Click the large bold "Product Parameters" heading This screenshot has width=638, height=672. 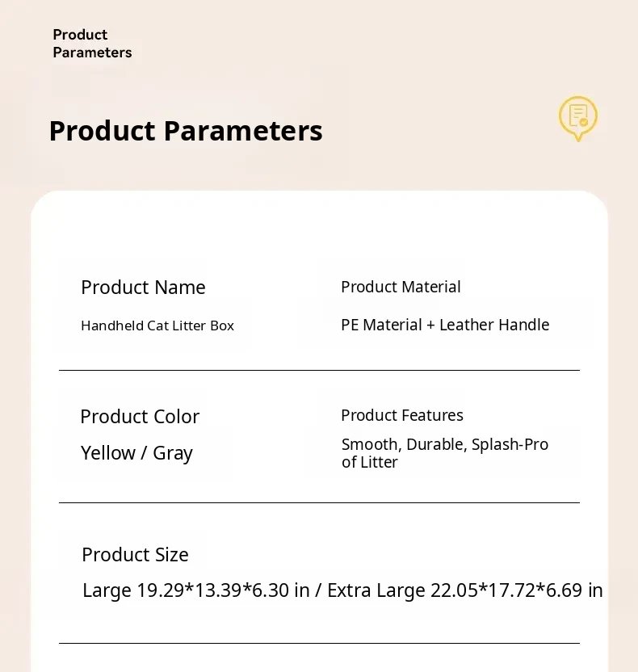click(185, 131)
